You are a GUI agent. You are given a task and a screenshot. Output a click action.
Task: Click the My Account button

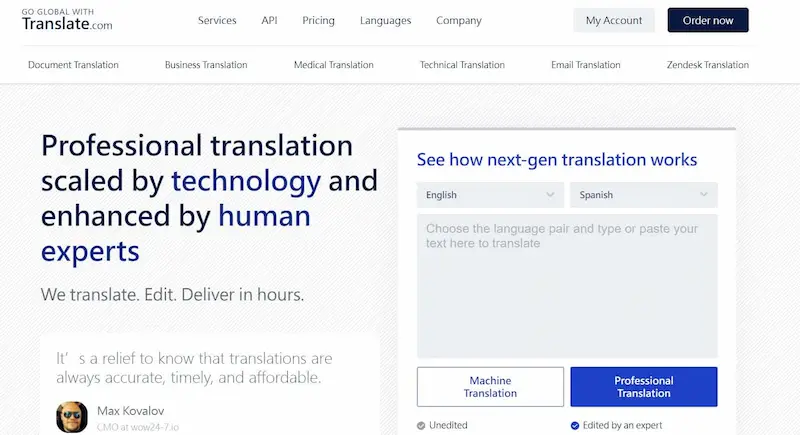pyautogui.click(x=614, y=21)
